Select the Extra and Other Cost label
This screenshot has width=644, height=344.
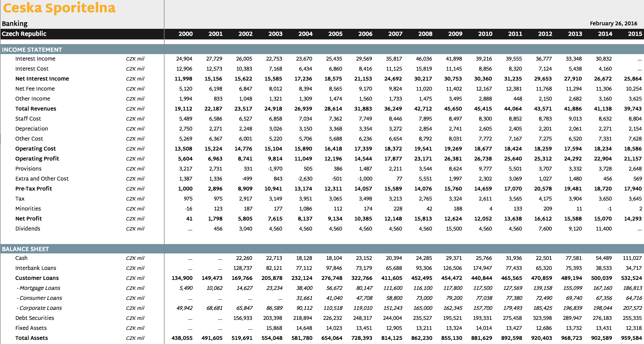[x=42, y=179]
